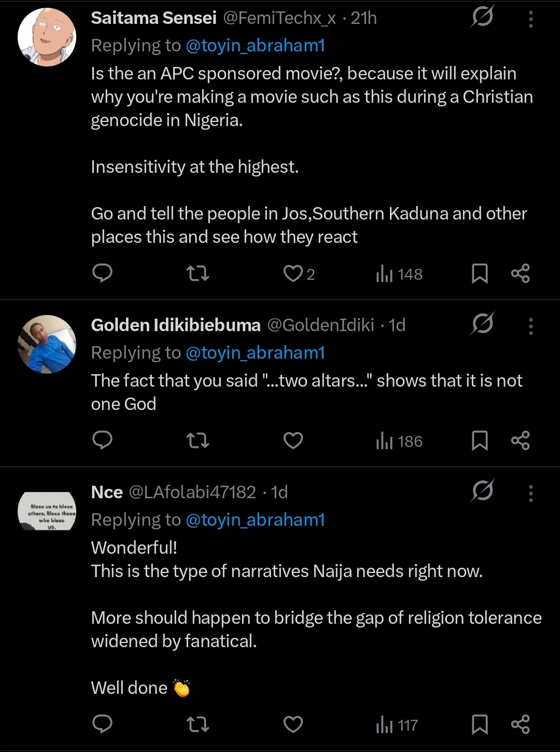Open Golden Idikibiebuma's profile picture
The image size is (560, 752).
pyautogui.click(x=47, y=344)
